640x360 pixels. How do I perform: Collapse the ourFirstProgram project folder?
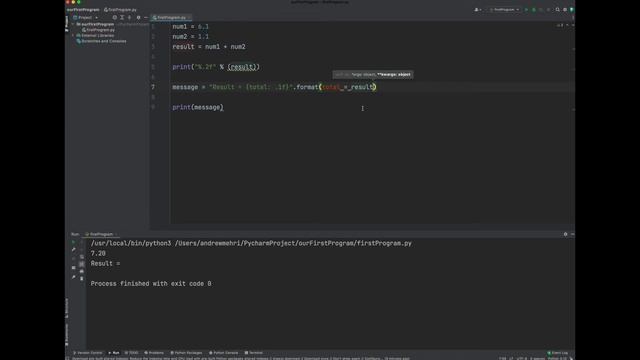73,24
